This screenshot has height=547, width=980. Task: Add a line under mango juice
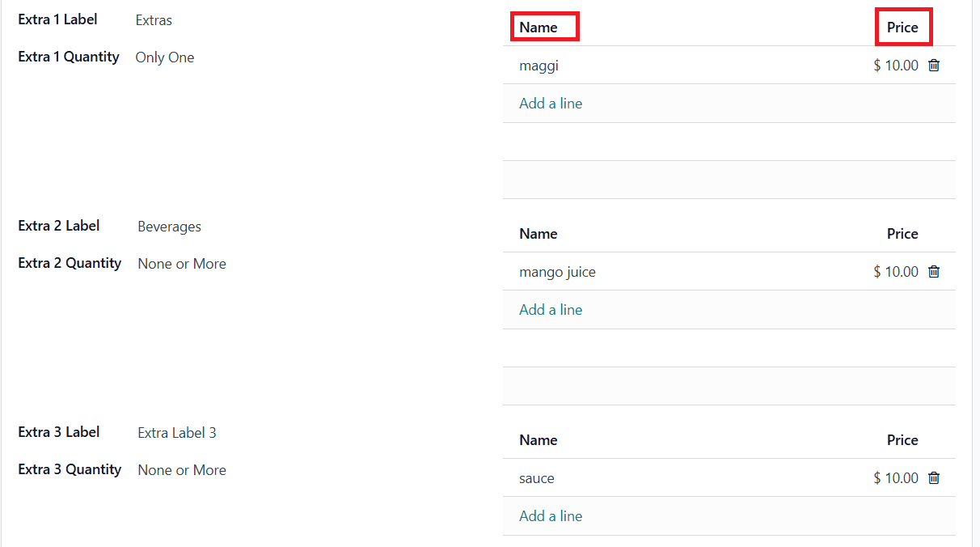click(551, 310)
